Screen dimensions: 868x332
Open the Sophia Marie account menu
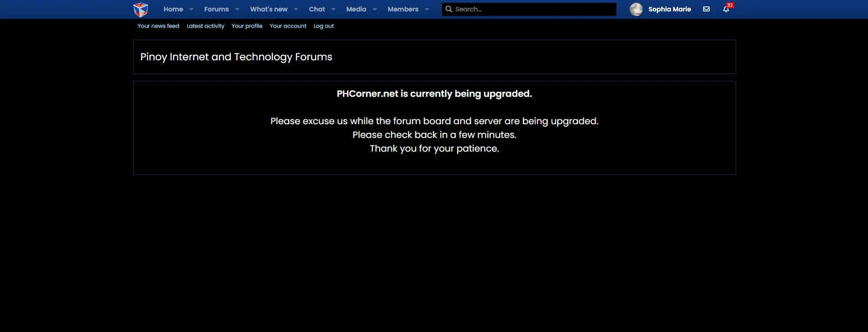tap(669, 9)
